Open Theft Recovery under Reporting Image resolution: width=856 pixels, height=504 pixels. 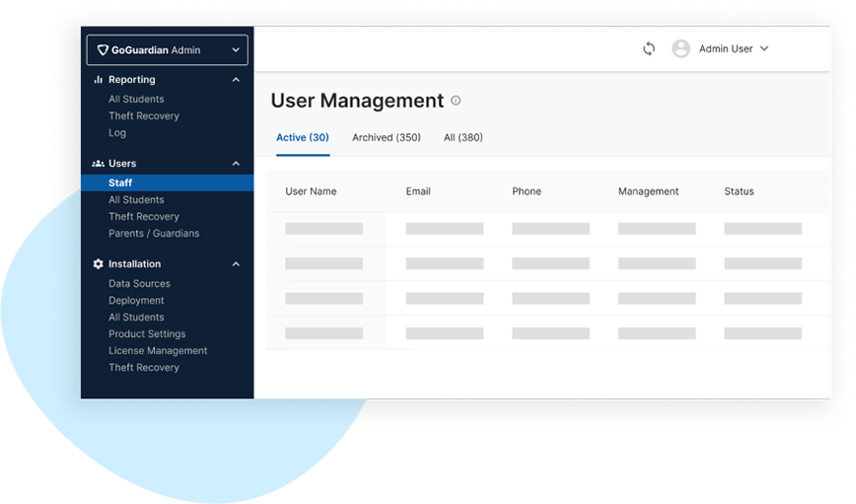click(144, 115)
